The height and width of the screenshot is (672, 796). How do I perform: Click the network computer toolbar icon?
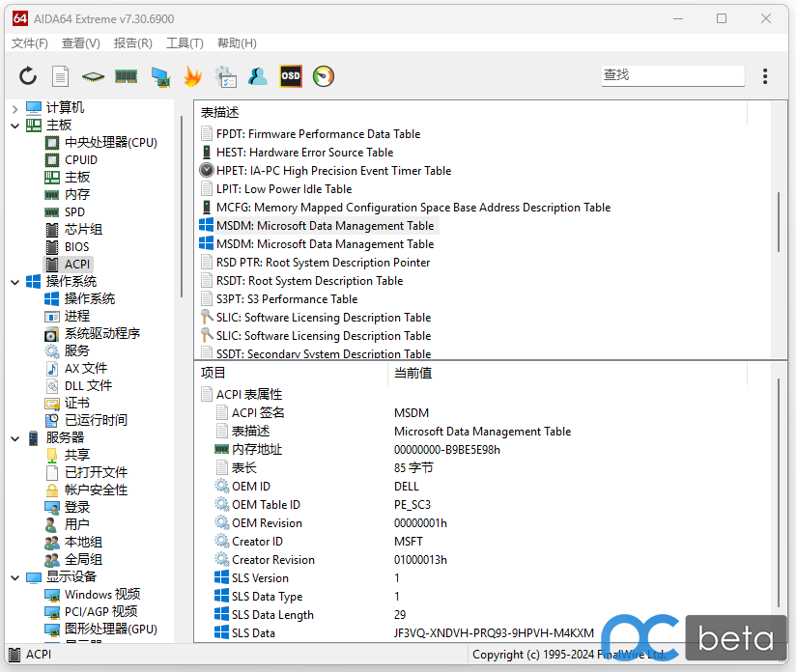[160, 76]
